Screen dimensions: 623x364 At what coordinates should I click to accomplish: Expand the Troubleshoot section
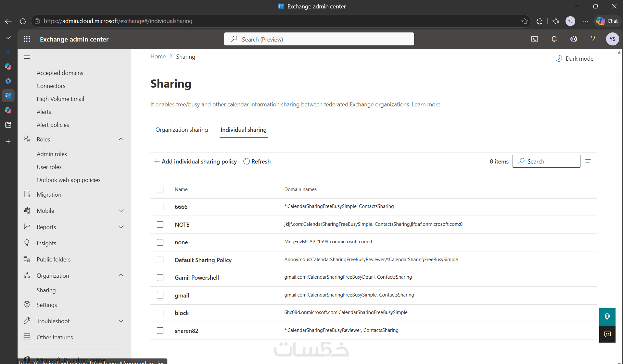point(121,321)
